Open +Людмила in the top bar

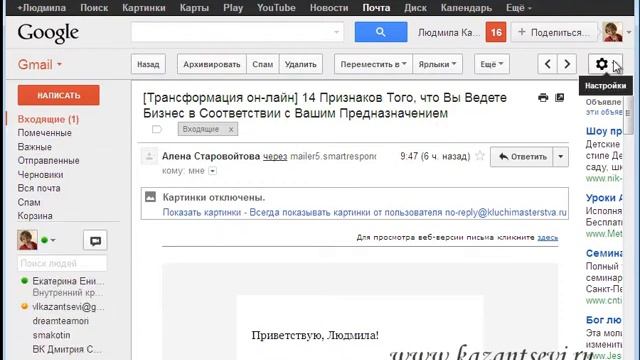[41, 8]
